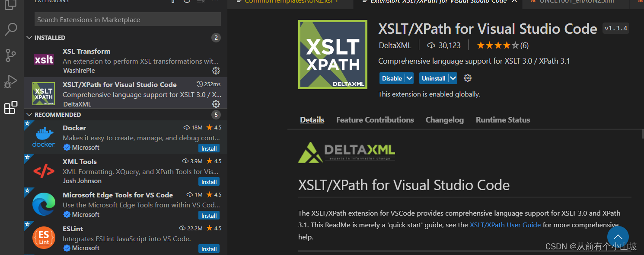Collapse the INSTALLED section
644x255 pixels.
29,37
